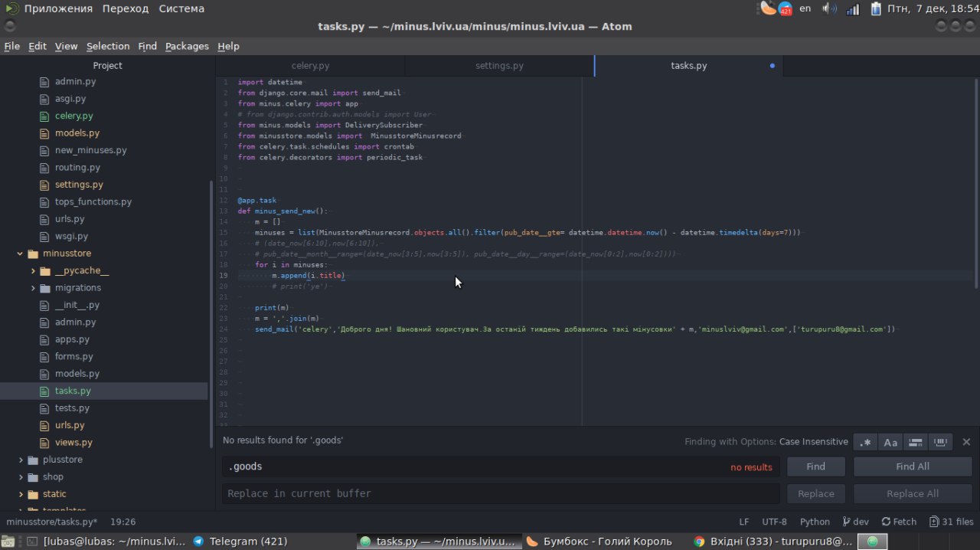The image size is (980, 550).
Task: Click the minusstore/tasks.py* path in status bar
Action: point(52,522)
